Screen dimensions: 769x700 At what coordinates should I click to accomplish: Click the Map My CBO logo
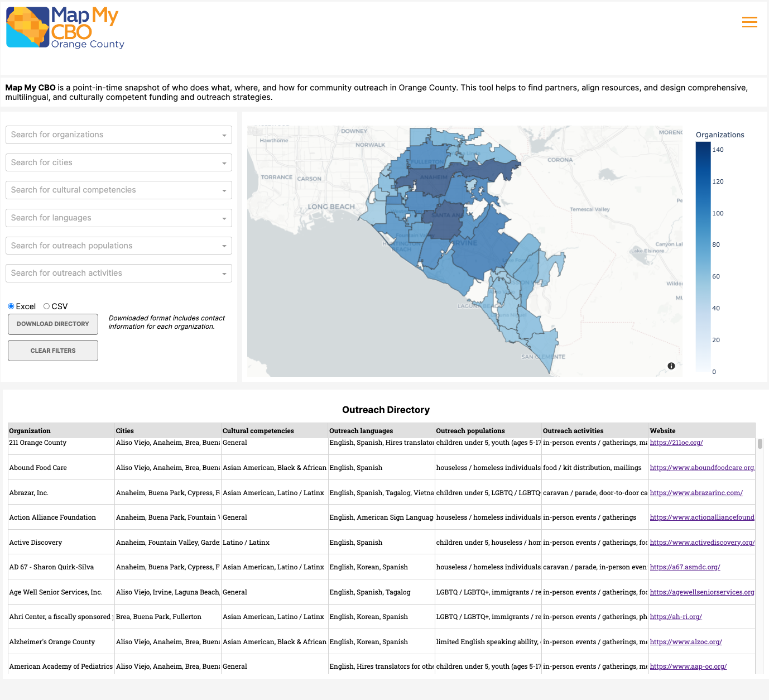coord(64,27)
